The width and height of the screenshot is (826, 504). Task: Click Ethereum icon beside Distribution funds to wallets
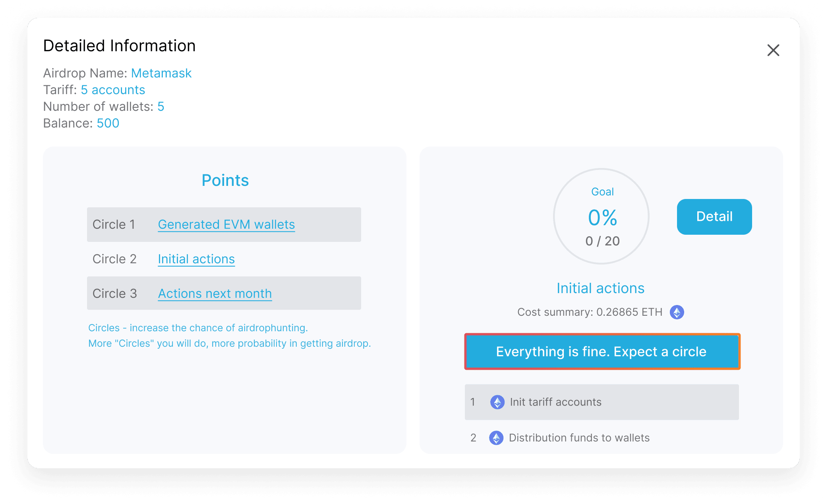pos(496,438)
